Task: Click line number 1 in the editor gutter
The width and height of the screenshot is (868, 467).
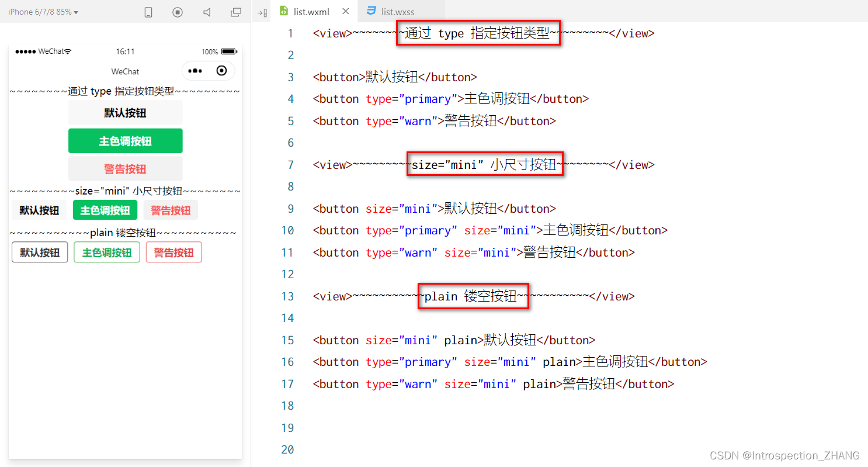Action: tap(290, 33)
